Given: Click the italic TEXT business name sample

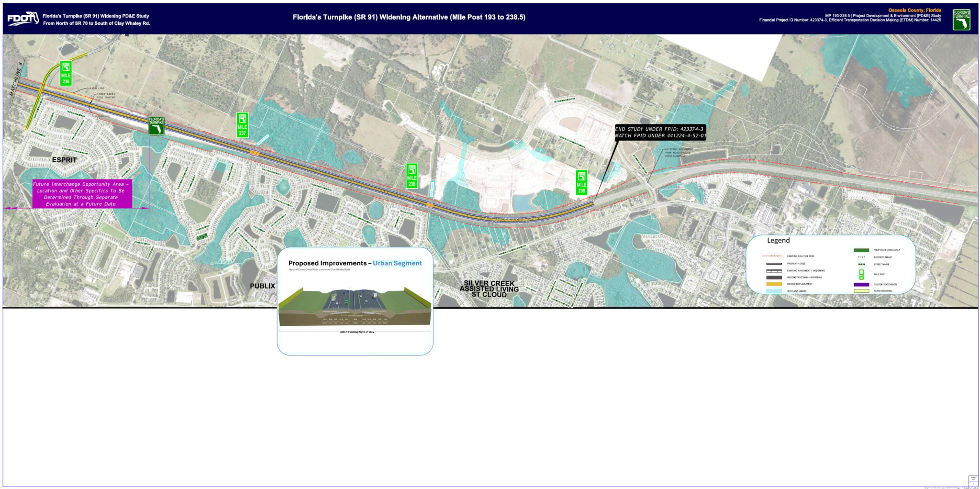Looking at the screenshot, I should point(861,257).
